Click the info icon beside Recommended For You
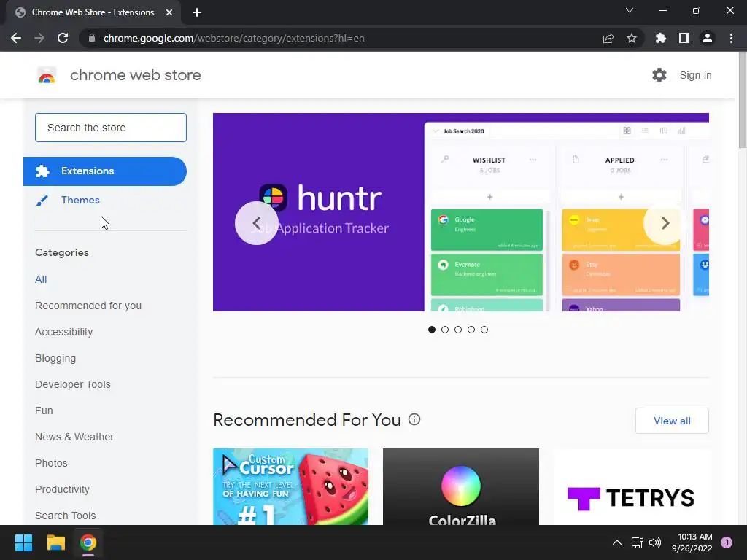Image resolution: width=747 pixels, height=560 pixels. 414,419
